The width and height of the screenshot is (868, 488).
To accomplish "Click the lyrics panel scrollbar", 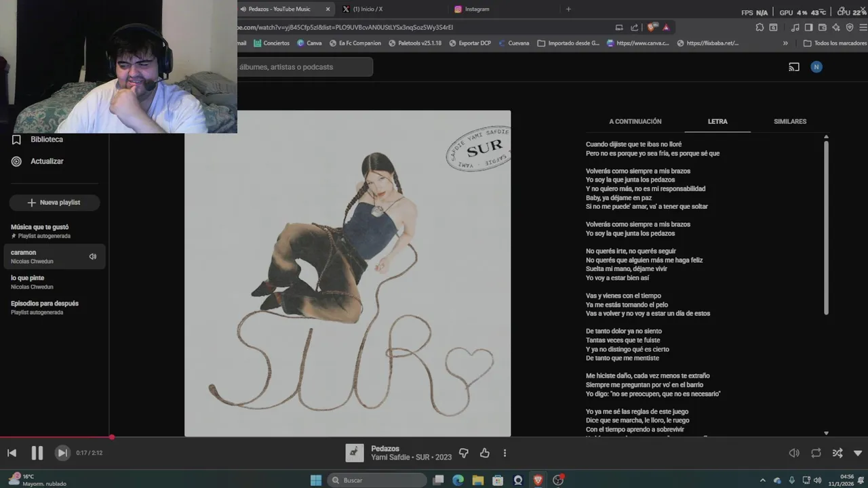I will coord(826,227).
